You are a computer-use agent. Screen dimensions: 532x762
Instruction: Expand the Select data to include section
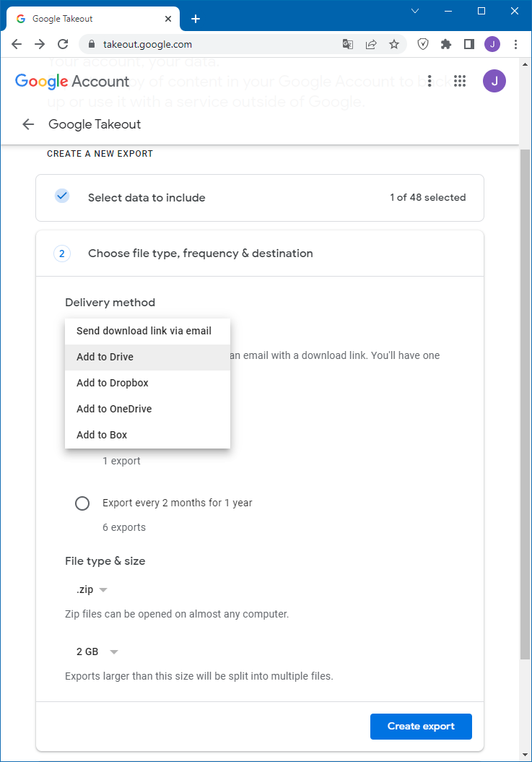(x=260, y=198)
